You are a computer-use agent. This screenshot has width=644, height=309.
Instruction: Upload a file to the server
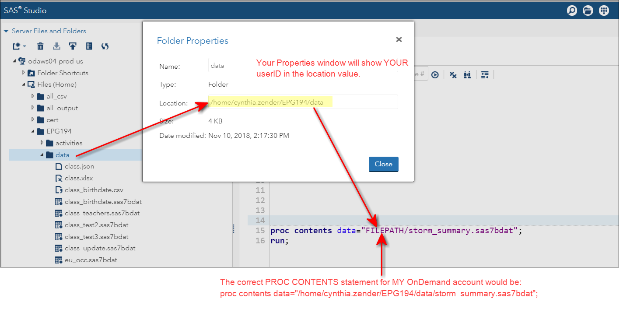click(73, 46)
